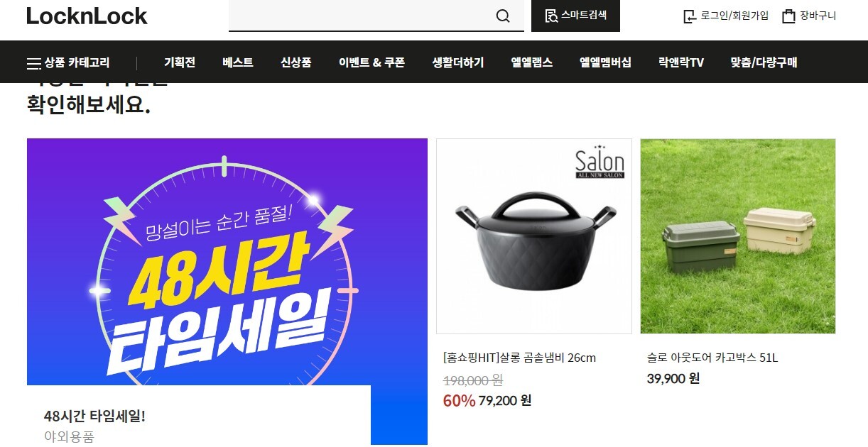This screenshot has width=868, height=447.
Task: Select 맞춤/다량구매 menu item
Action: click(764, 62)
